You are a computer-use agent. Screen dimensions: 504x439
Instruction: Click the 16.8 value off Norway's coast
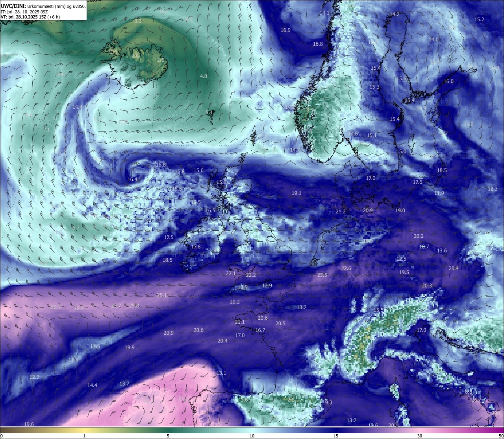click(318, 44)
